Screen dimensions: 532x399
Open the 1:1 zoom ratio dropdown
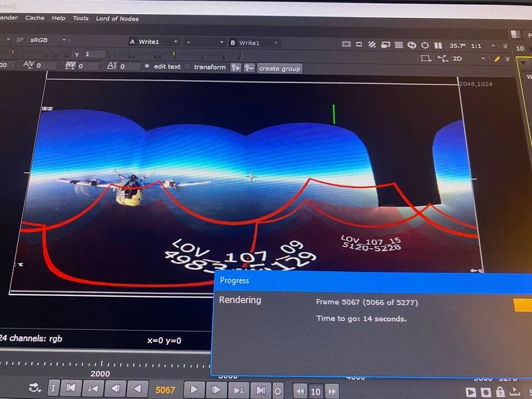(483, 46)
